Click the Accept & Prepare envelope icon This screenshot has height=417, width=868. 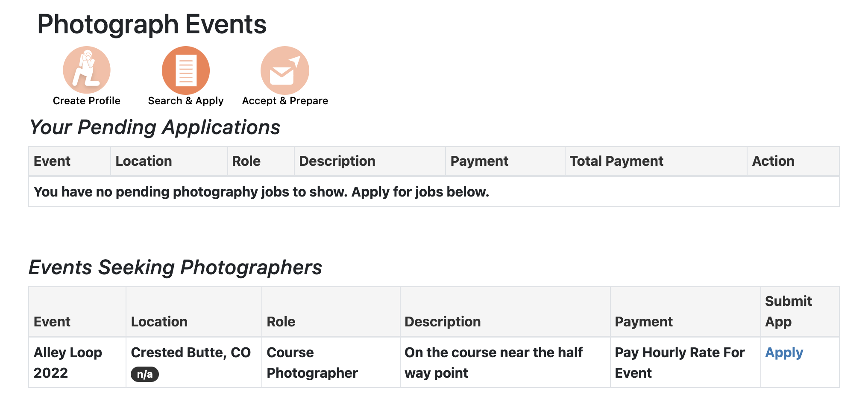pos(284,70)
